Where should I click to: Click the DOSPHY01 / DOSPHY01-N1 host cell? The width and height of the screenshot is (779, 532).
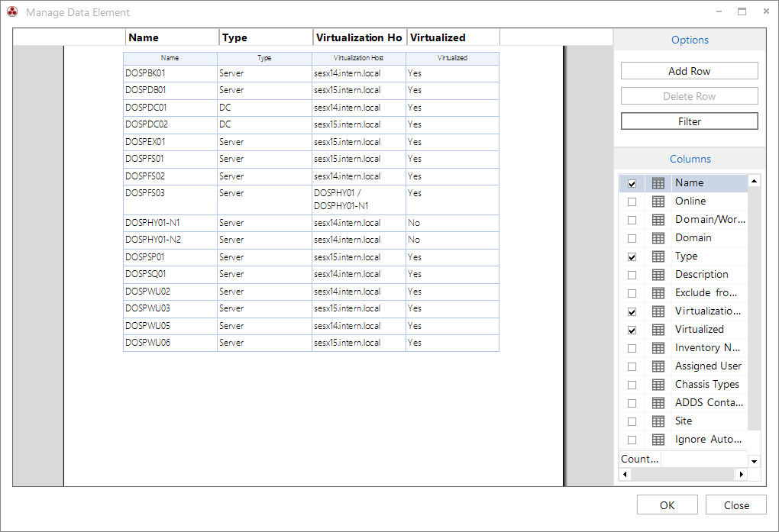pos(359,200)
